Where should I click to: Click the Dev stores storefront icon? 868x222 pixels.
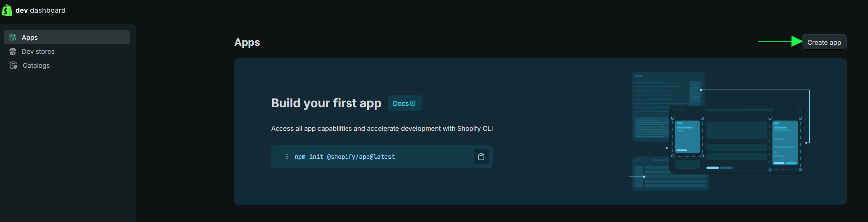[x=13, y=51]
